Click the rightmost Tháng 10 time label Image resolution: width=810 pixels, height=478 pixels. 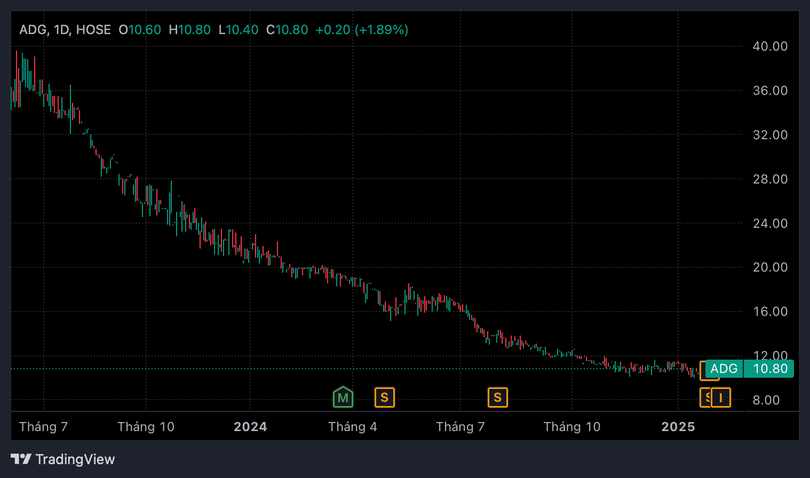[572, 426]
